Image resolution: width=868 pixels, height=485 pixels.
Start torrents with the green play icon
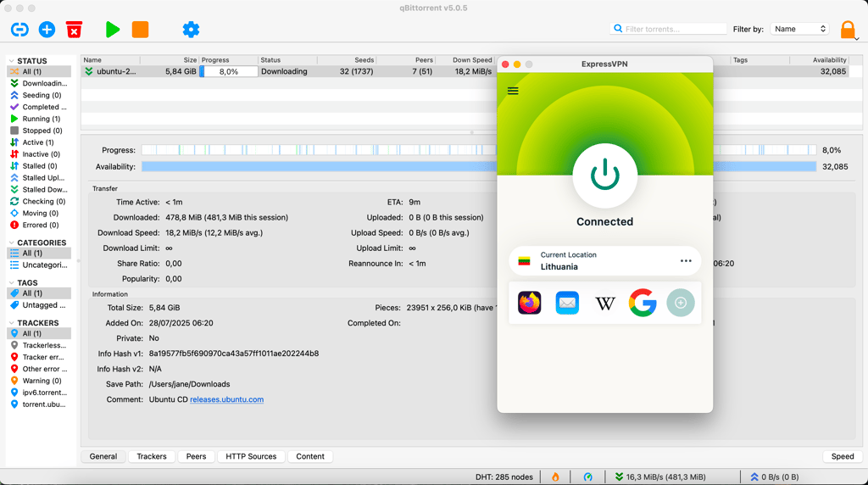113,30
